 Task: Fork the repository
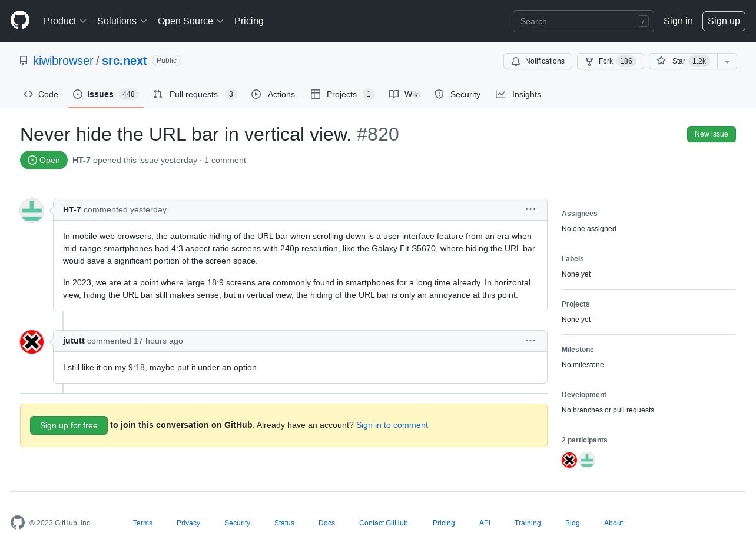[x=611, y=61]
